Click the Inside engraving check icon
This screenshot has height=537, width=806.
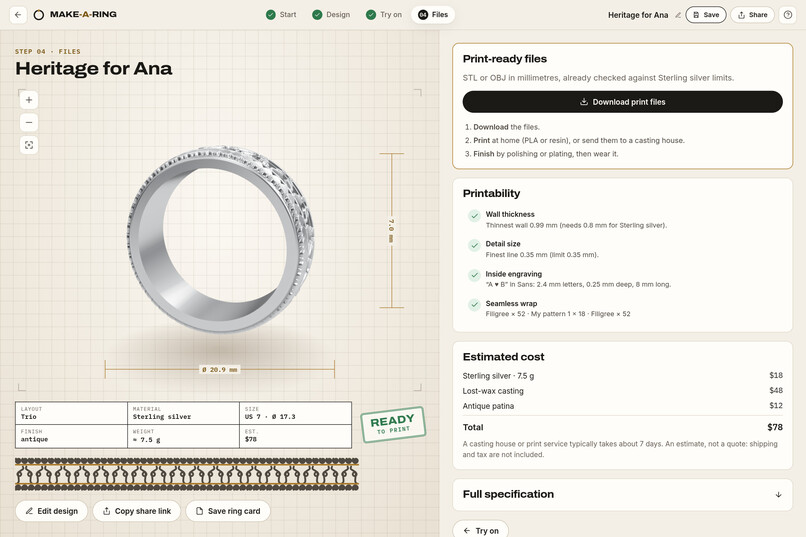pos(474,275)
